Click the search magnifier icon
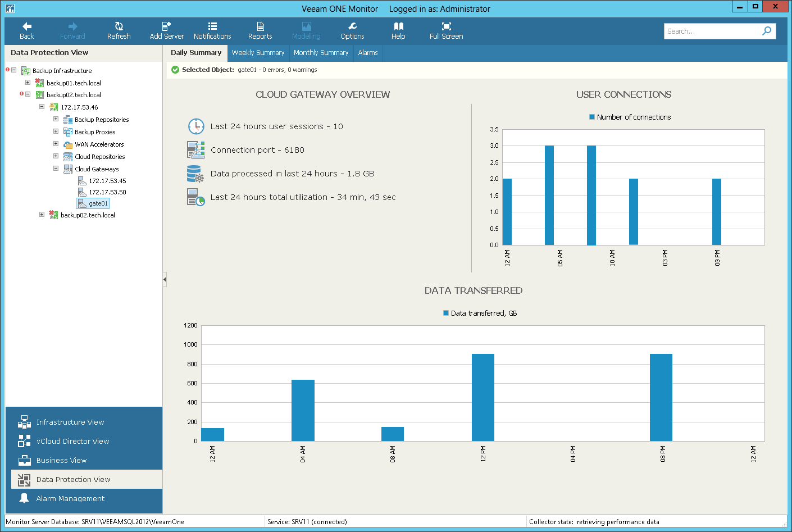Viewport: 792px width, 532px height. tap(767, 31)
